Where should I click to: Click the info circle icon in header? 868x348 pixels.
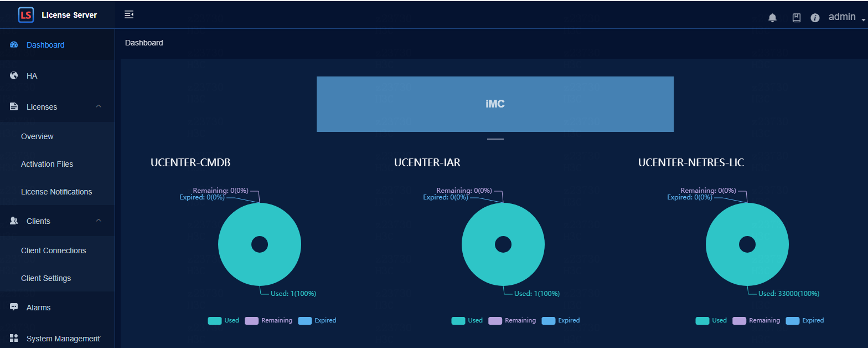(x=815, y=18)
